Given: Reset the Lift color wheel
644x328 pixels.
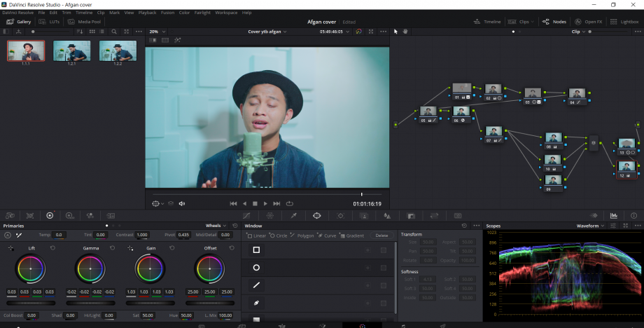Looking at the screenshot, I should click(x=52, y=248).
